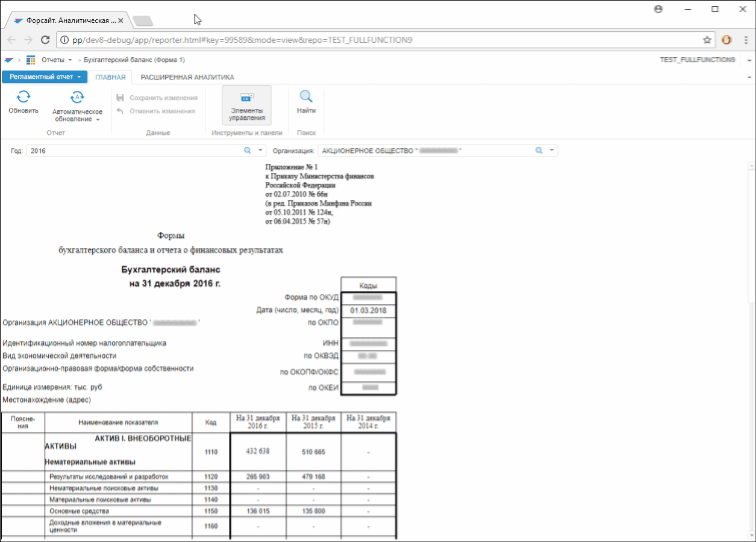Open a new browser tab
The height and width of the screenshot is (542, 756).
[143, 21]
